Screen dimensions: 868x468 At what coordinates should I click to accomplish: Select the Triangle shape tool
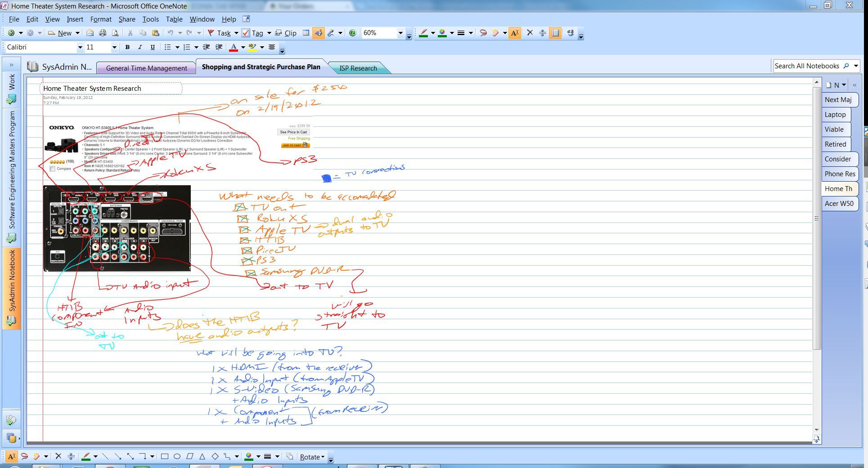(202, 456)
